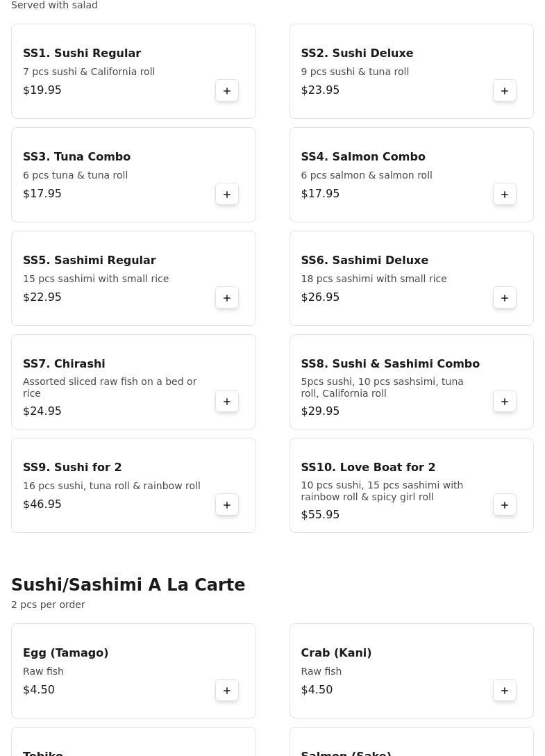Add SS8. Sushi & Sashimi Combo
This screenshot has height=756, width=545.
[x=505, y=402]
